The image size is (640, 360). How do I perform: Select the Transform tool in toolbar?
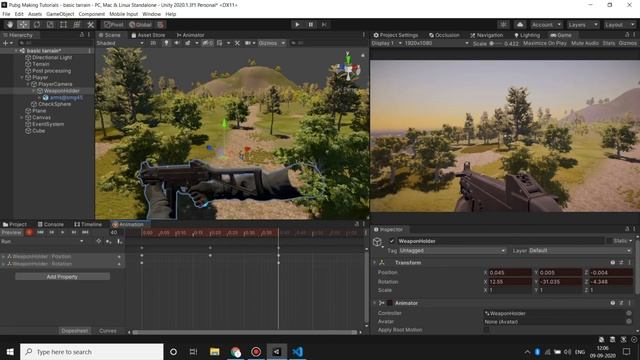pyautogui.click(x=77, y=24)
